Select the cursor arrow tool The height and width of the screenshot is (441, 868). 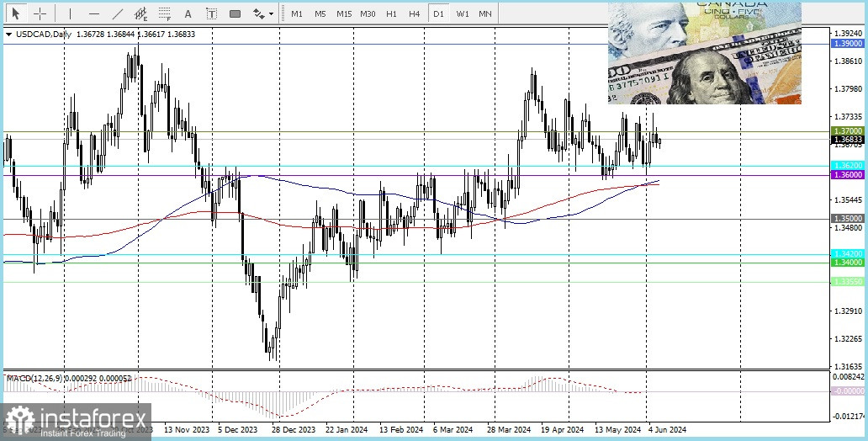coord(16,13)
